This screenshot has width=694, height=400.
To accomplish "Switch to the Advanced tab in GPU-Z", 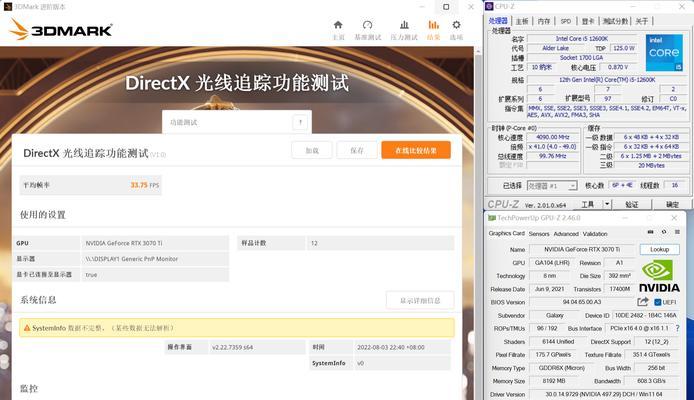I will pos(566,234).
